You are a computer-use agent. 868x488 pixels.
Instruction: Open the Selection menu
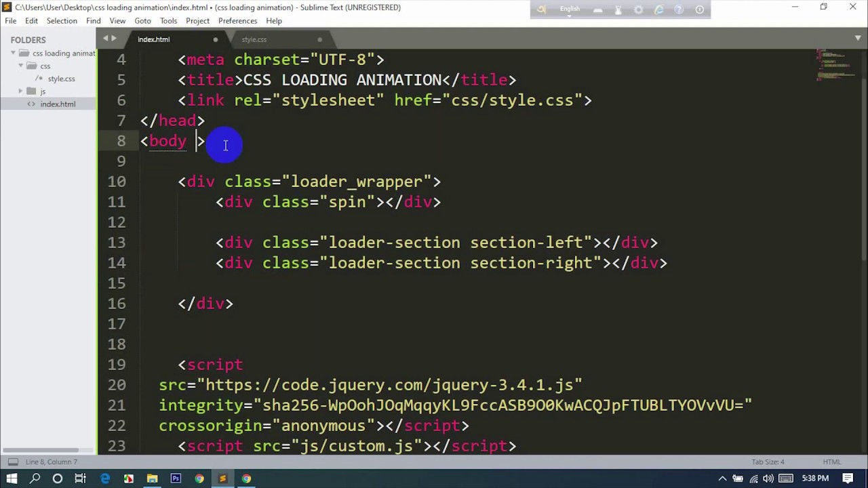click(62, 21)
